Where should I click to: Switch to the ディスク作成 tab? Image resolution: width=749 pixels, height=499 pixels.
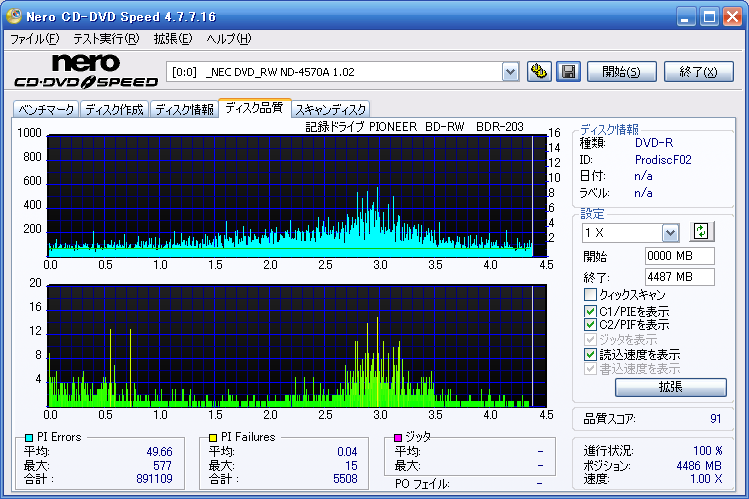point(115,109)
